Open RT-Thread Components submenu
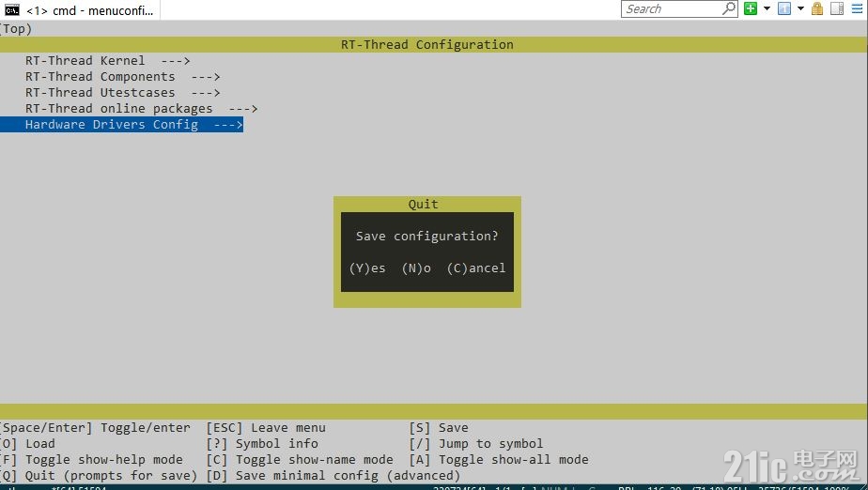The width and height of the screenshot is (868, 490). [x=122, y=76]
